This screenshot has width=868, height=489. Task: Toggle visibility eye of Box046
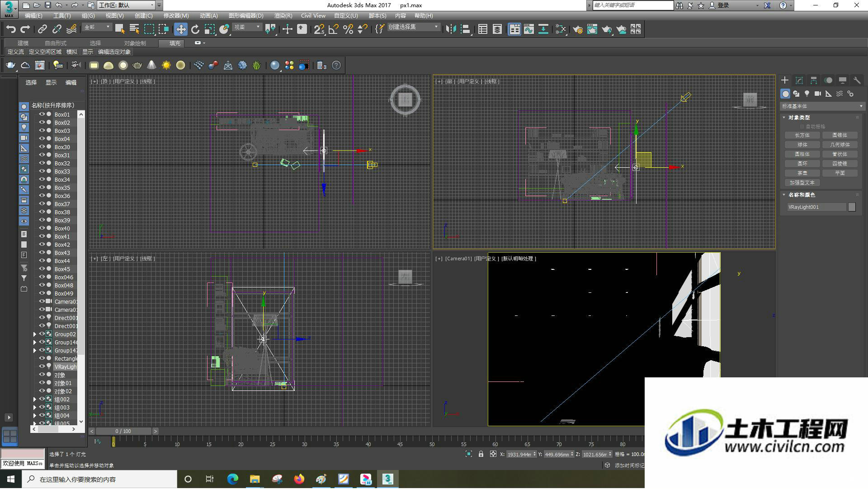pos(42,277)
